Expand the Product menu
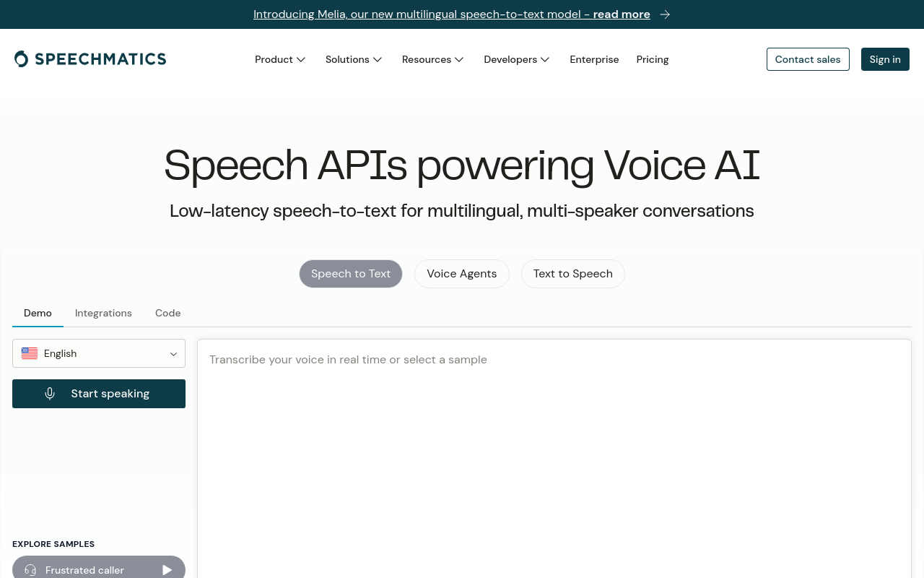Viewport: 924px width, 578px height. click(280, 59)
